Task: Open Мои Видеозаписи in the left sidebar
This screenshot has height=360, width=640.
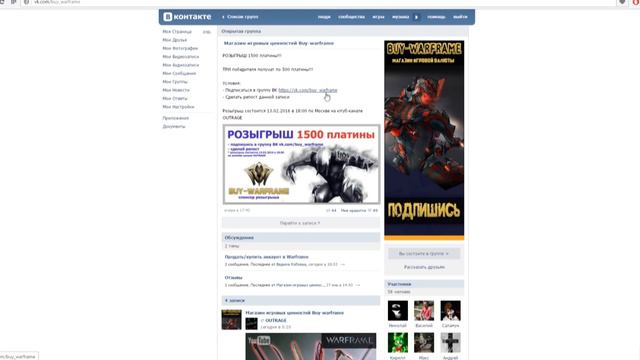Action: pyautogui.click(x=181, y=57)
